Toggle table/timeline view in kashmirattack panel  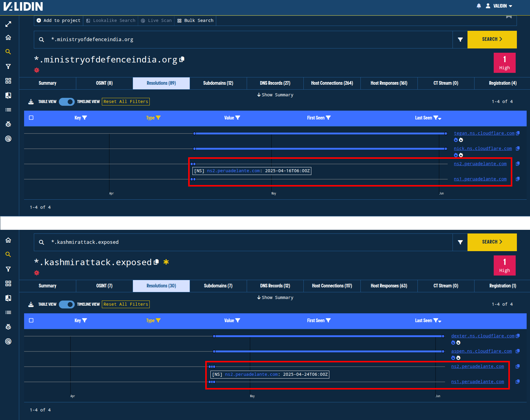[x=66, y=304]
